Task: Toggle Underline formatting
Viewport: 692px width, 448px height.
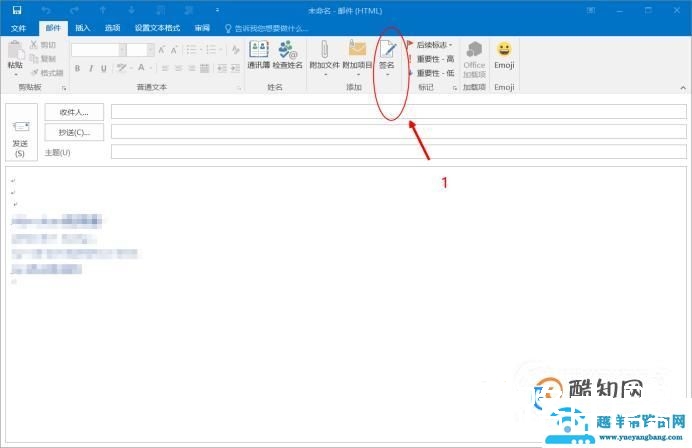Action: click(x=104, y=68)
